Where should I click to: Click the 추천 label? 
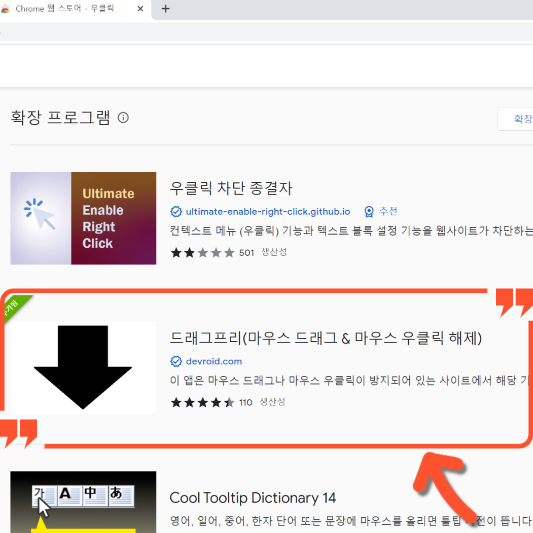pos(388,211)
